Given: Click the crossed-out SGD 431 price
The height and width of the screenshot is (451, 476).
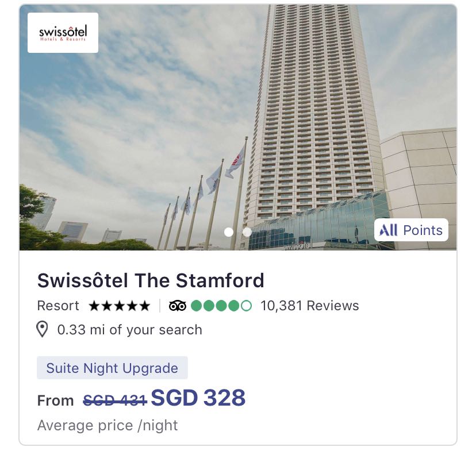Looking at the screenshot, I should pos(115,400).
